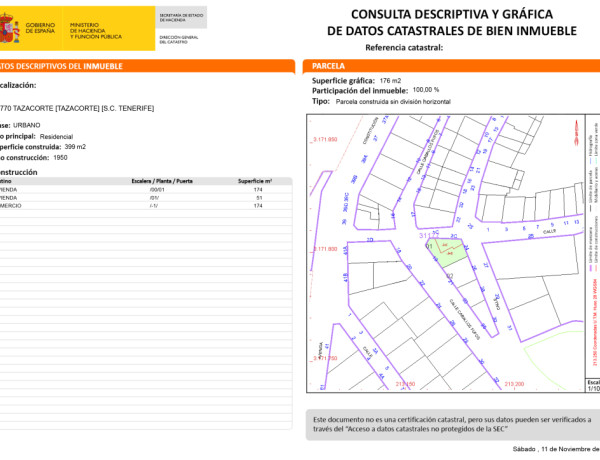600x460 pixels.
Task: Click the Superficie m² column header
Action: (x=255, y=181)
